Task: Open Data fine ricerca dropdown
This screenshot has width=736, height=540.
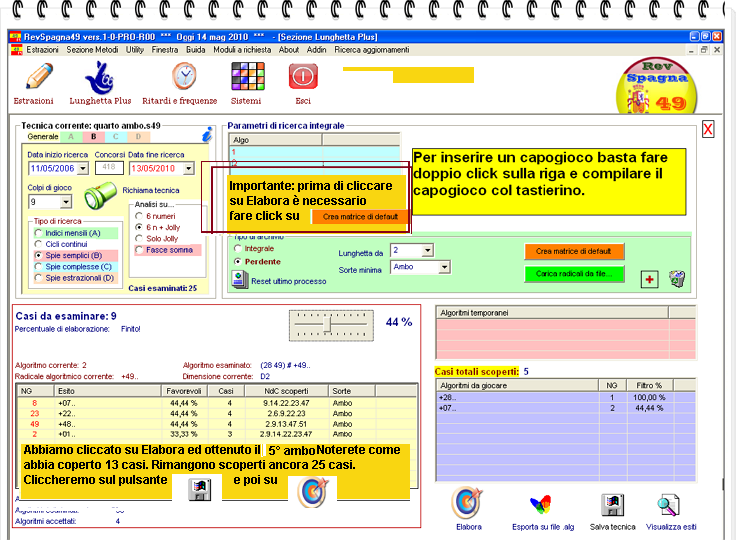Action: pyautogui.click(x=188, y=168)
